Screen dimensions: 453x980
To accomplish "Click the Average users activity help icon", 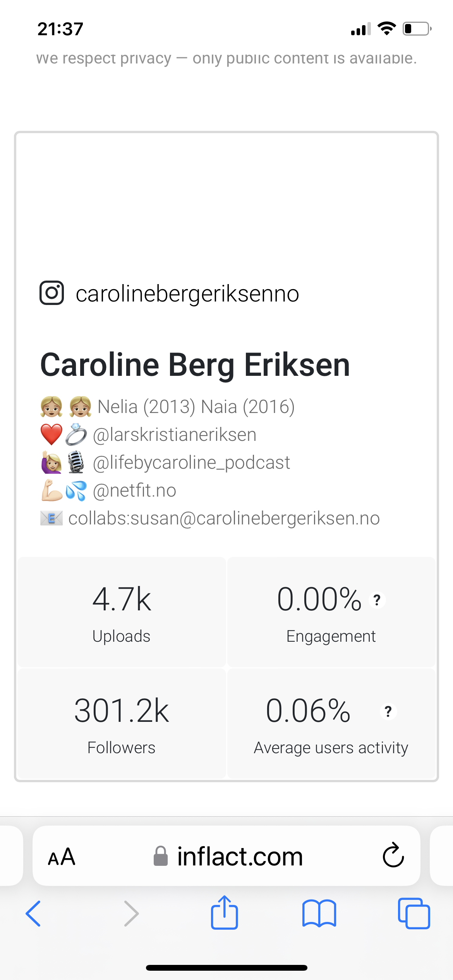I will (388, 711).
